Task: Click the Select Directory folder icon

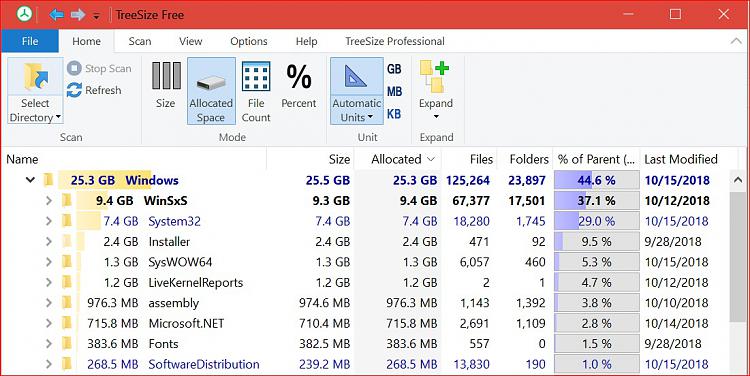Action: tap(35, 77)
